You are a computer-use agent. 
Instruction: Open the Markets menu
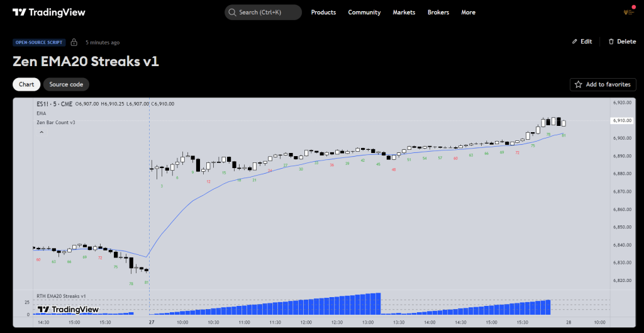[x=404, y=13]
